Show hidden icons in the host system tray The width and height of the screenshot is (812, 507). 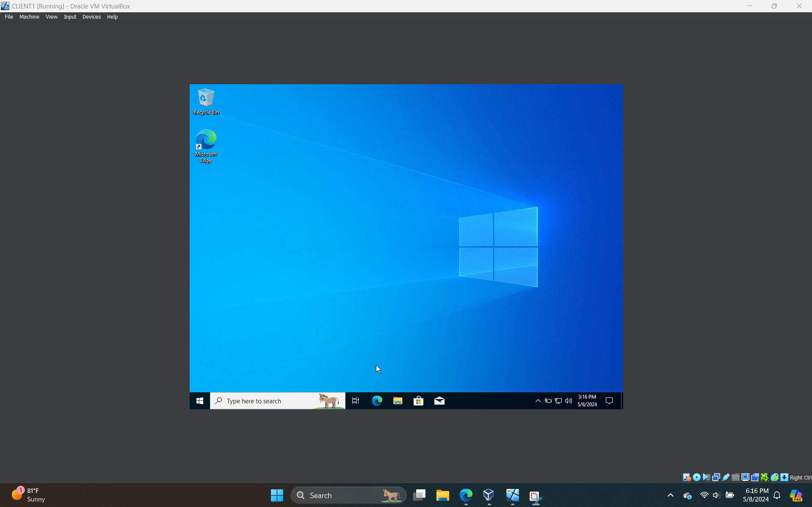pyautogui.click(x=670, y=495)
